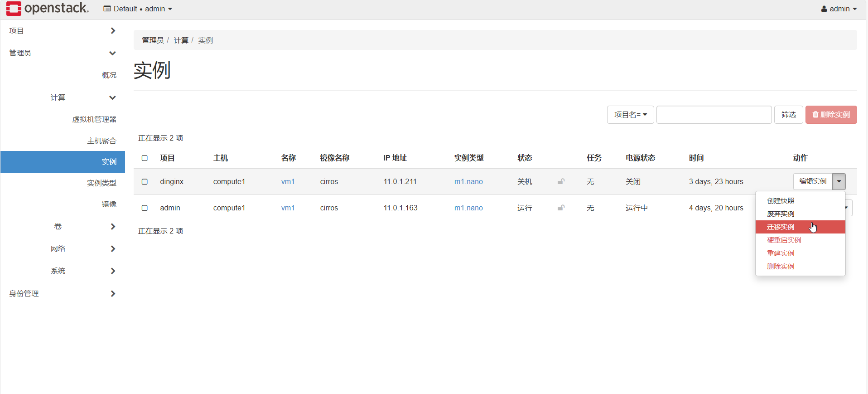Screen dimensions: 868x394
Task: Open vm1 link in admin row
Action: (288, 208)
